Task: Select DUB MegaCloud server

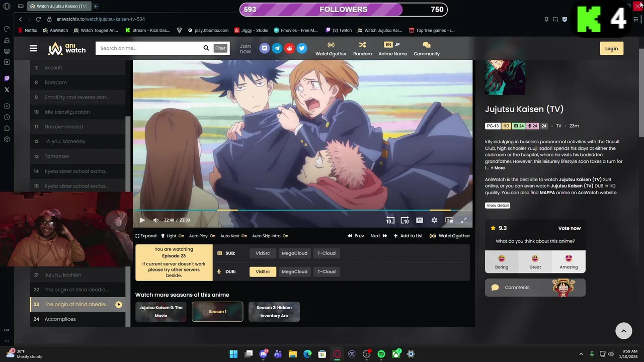Action: point(294,271)
